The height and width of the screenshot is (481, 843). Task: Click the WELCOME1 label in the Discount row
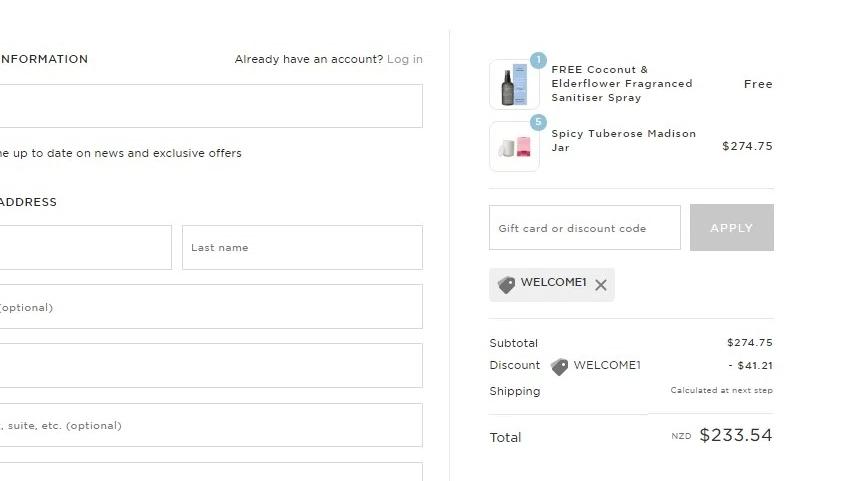[606, 365]
